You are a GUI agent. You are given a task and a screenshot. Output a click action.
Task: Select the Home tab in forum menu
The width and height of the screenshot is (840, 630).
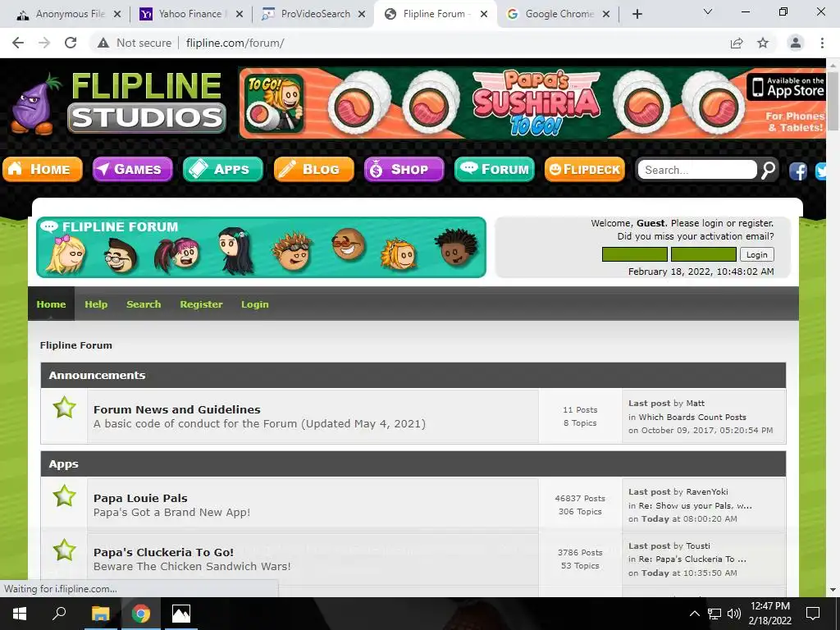(x=51, y=304)
